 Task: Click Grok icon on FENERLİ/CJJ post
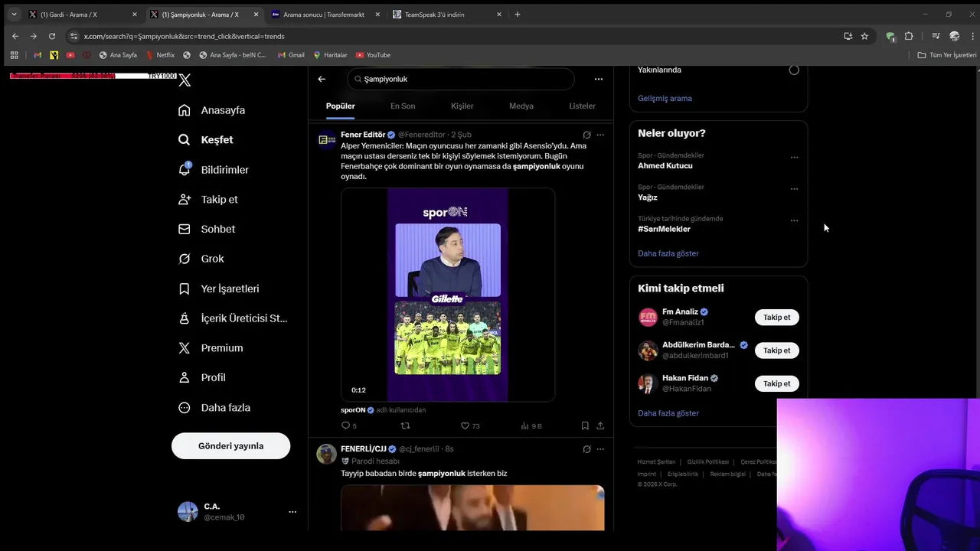point(586,449)
